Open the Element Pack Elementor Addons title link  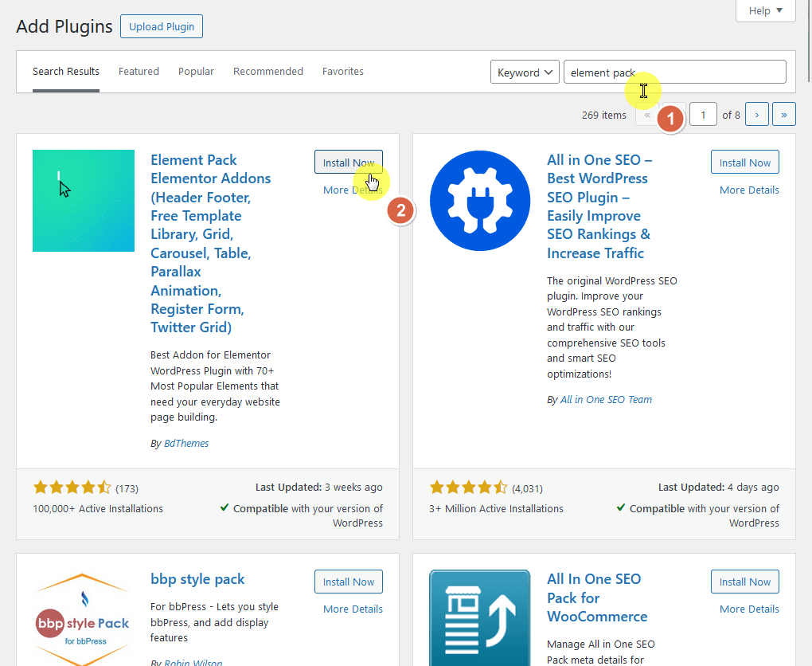click(210, 244)
